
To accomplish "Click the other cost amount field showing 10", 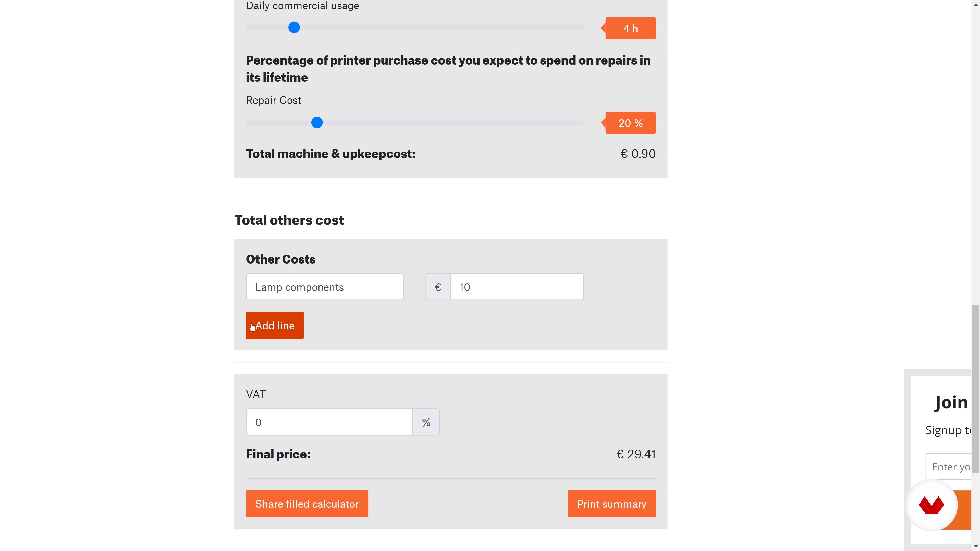I will [517, 287].
